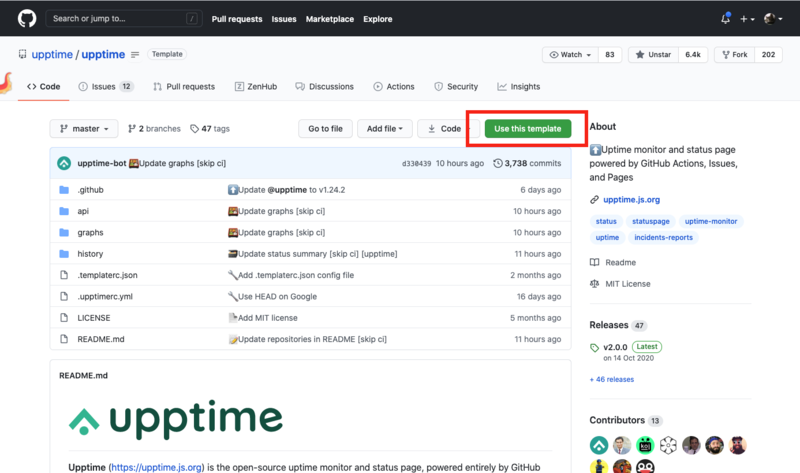Screen dimensions: 800x473
Task: Open Explore in top navigation
Action: [378, 19]
